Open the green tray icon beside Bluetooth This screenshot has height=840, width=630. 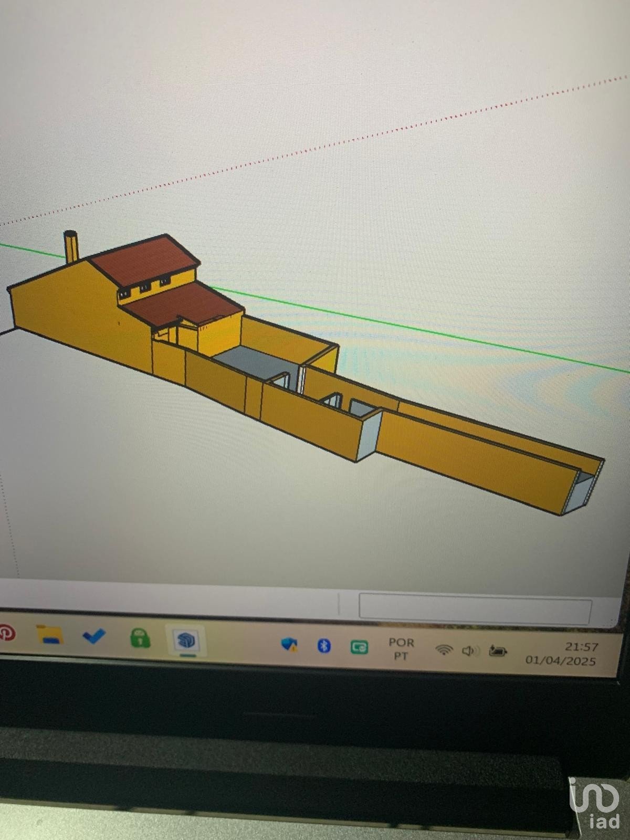click(x=360, y=647)
